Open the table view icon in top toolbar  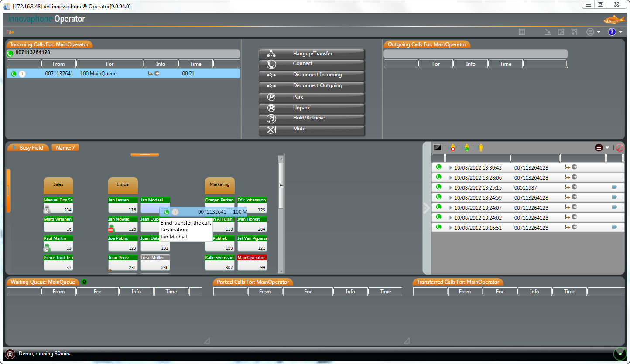coord(522,32)
